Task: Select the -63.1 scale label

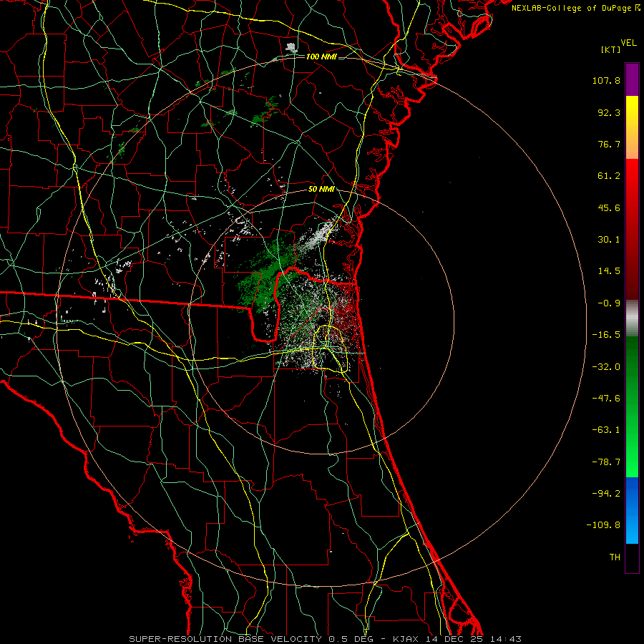Action: [606, 430]
